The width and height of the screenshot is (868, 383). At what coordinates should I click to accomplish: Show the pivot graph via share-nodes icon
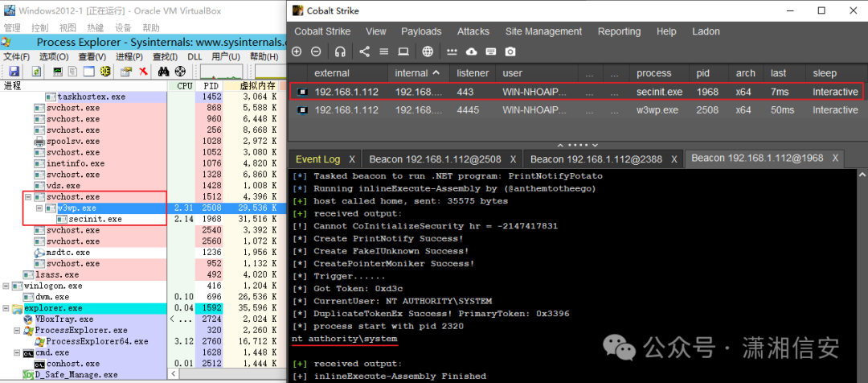(364, 51)
